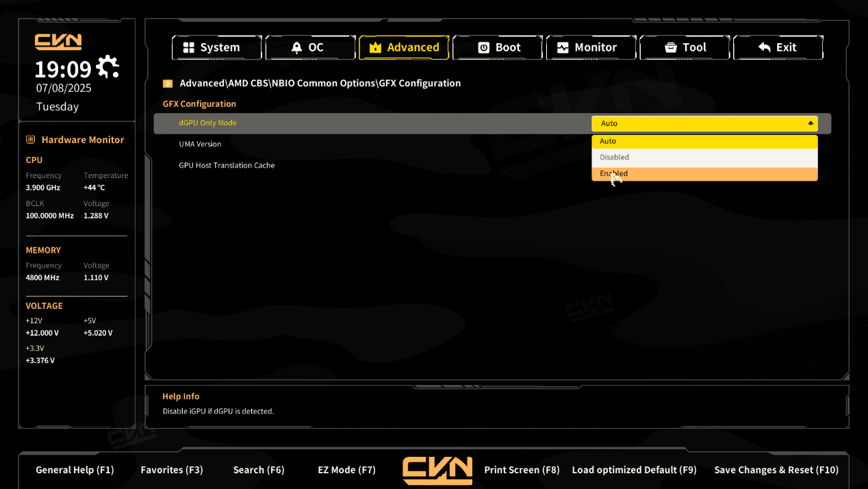Click the CPU frequency value 3.900 GHz

point(43,188)
